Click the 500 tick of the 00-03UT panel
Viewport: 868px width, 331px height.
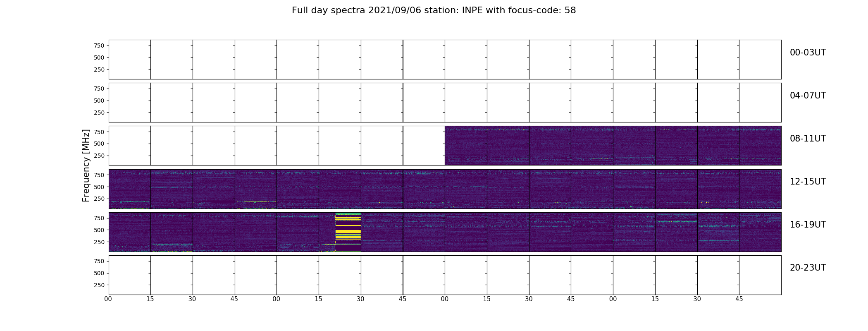pyautogui.click(x=99, y=58)
